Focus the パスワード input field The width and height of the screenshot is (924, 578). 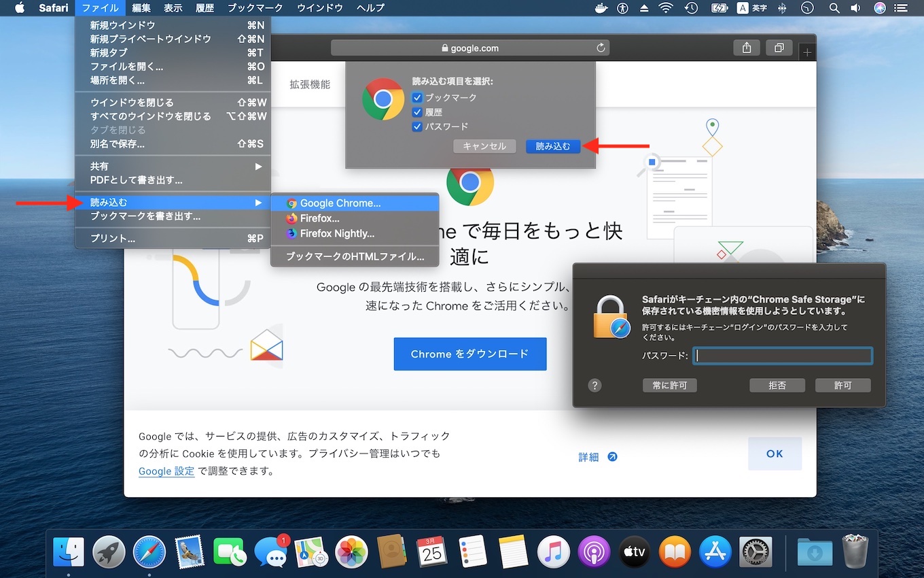pos(783,356)
